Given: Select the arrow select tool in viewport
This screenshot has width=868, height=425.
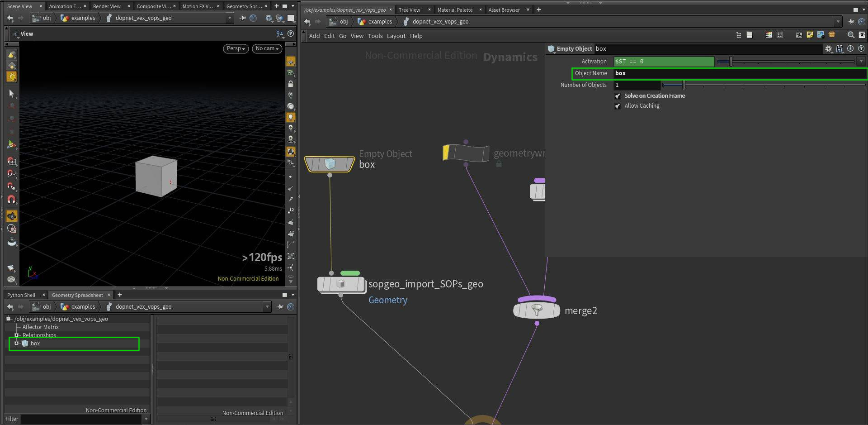Looking at the screenshot, I should (x=12, y=94).
